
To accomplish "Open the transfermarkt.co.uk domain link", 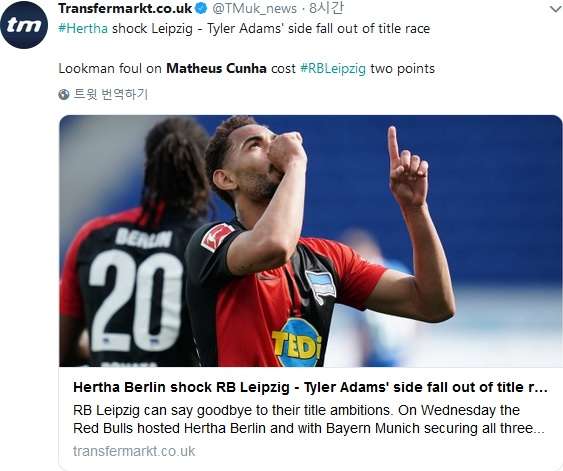I will (x=134, y=451).
